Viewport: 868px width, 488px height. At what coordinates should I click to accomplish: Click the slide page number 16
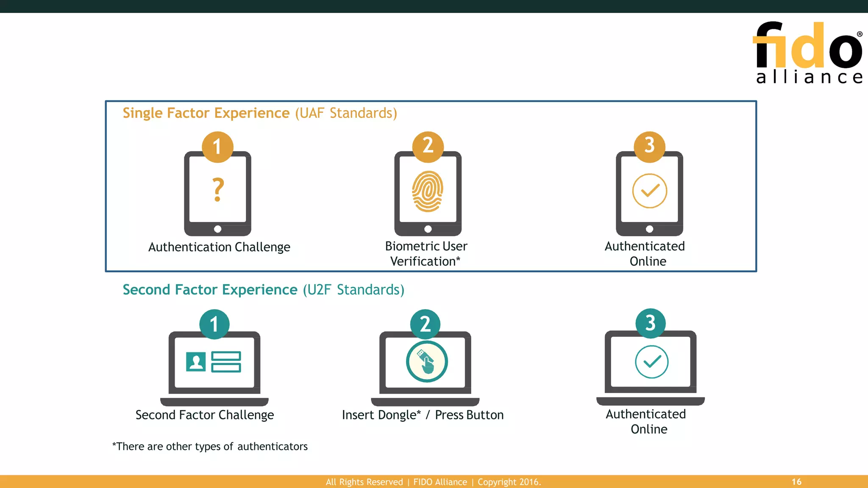[x=796, y=482]
